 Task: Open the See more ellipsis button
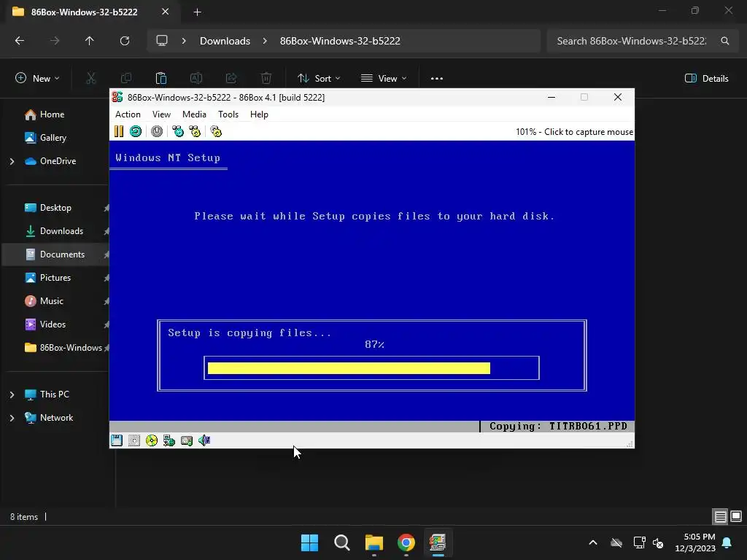tap(437, 78)
